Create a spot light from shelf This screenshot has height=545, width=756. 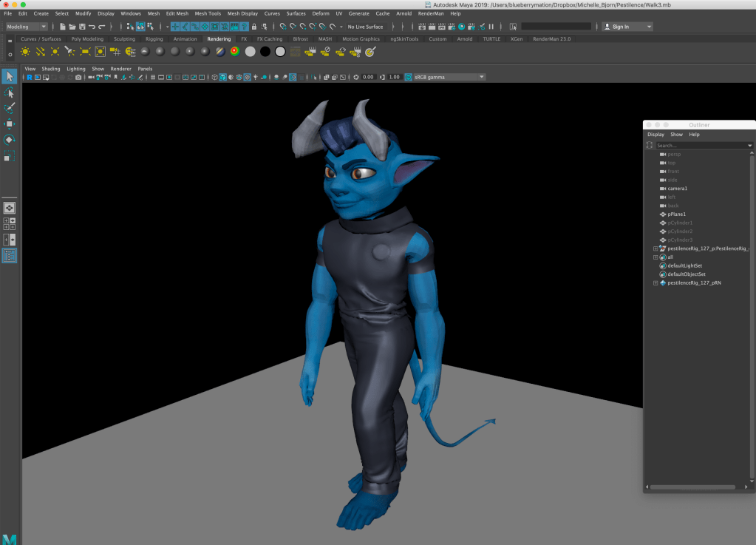(x=70, y=51)
